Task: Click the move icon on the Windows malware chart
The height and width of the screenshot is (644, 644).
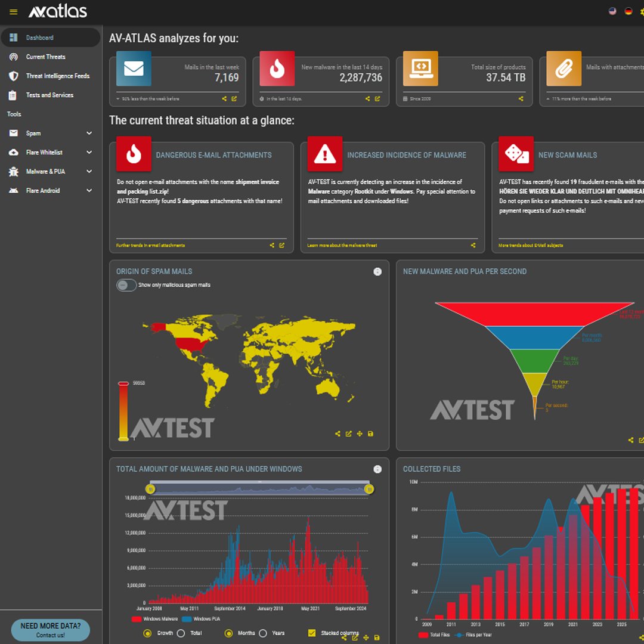Action: 366,638
